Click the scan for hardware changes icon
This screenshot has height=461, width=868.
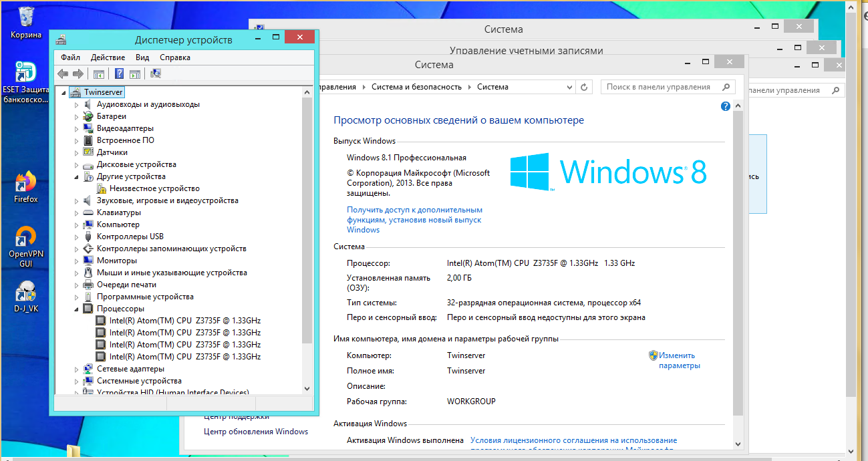click(x=156, y=73)
